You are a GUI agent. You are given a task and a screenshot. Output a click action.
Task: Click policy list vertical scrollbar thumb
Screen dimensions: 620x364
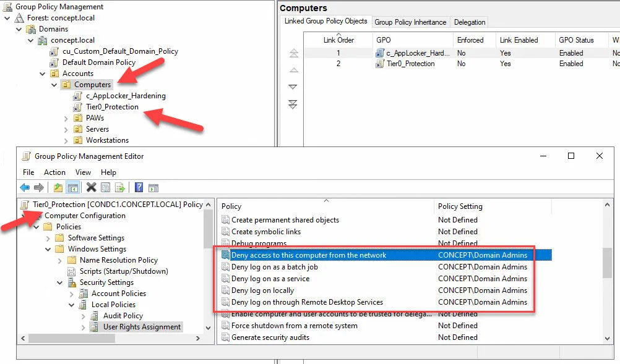tap(608, 263)
